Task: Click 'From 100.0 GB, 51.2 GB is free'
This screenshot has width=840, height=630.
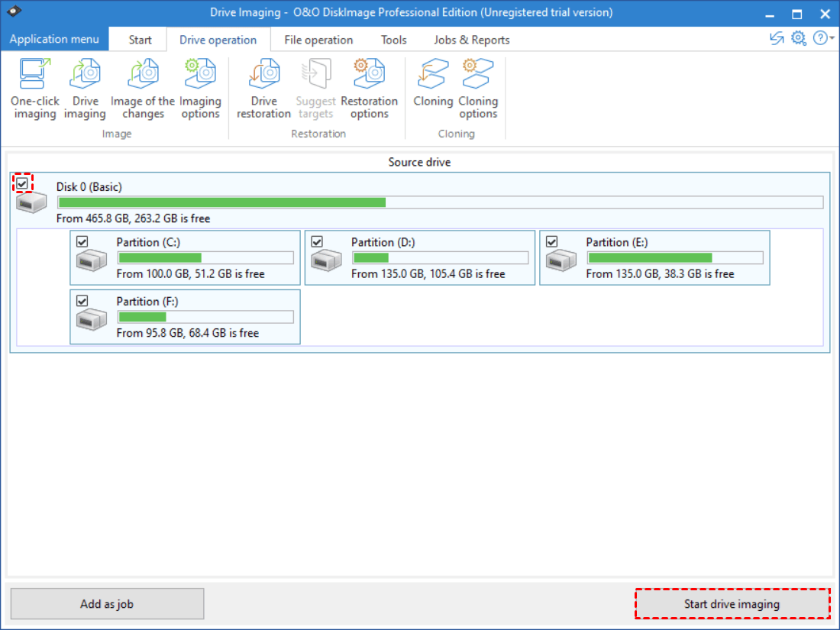Action: [x=190, y=273]
